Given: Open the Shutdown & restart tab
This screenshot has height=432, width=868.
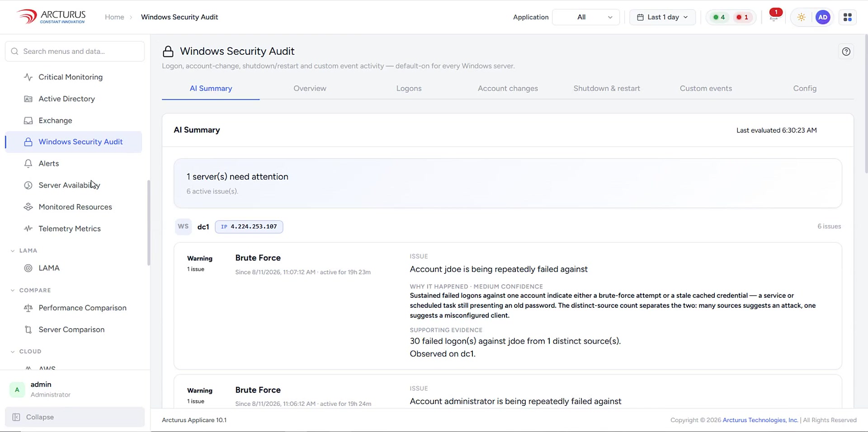Looking at the screenshot, I should [607, 89].
